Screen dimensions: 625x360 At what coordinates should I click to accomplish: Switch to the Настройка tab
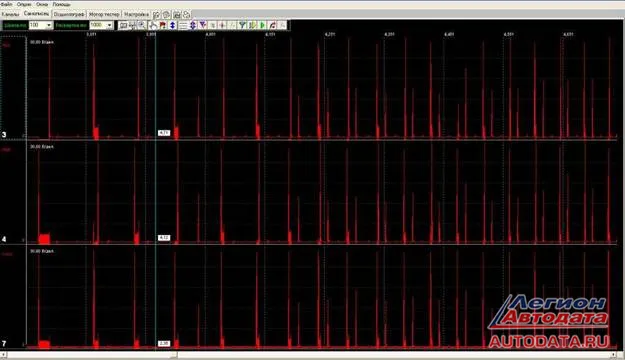pyautogui.click(x=136, y=14)
